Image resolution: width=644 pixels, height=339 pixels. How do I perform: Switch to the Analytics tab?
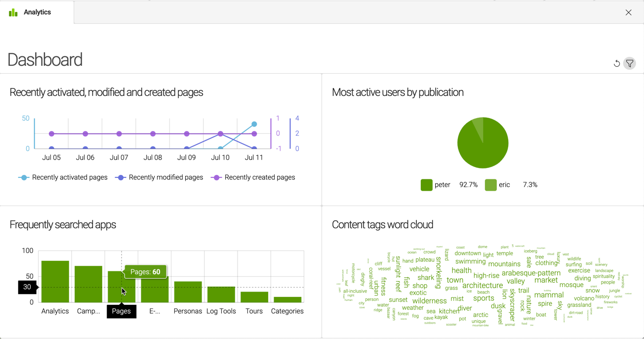[x=37, y=12]
